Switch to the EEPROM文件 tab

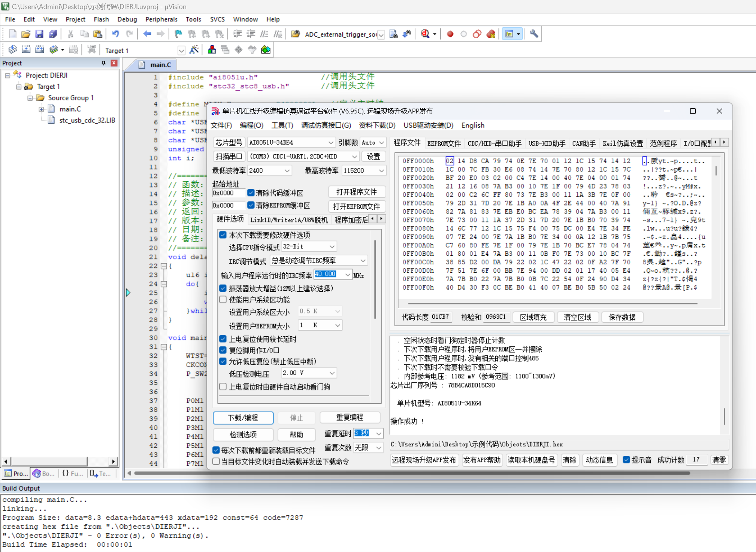(x=444, y=143)
